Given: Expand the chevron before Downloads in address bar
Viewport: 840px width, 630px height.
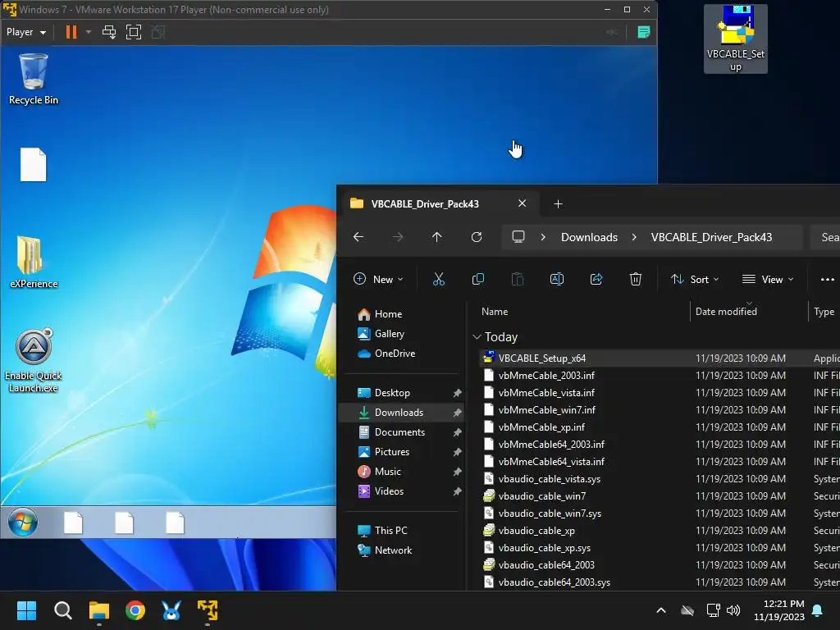Looking at the screenshot, I should [543, 237].
